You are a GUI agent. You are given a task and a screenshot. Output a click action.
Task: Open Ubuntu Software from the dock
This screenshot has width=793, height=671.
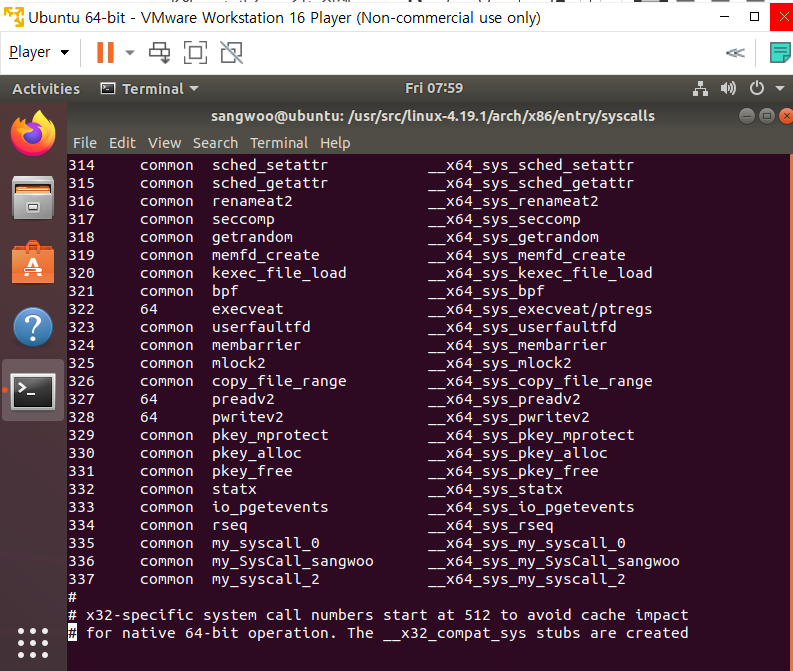pos(33,262)
